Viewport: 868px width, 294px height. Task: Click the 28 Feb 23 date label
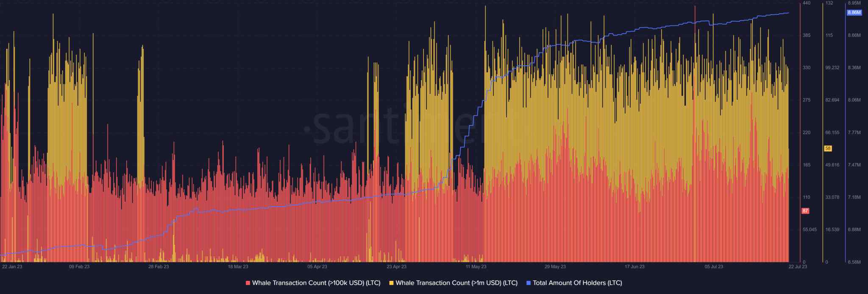point(159,267)
